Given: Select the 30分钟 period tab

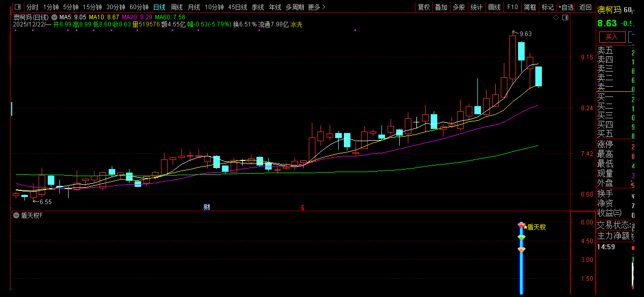Looking at the screenshot, I should coord(116,7).
